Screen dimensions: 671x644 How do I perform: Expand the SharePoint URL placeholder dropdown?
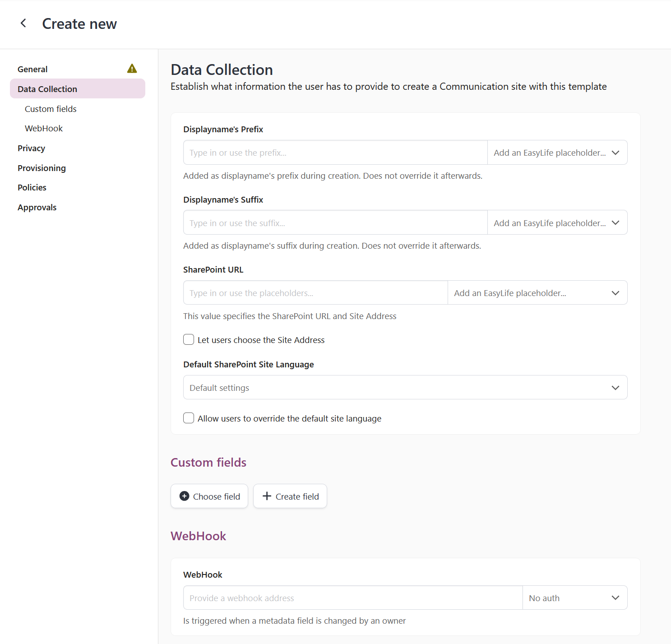[537, 292]
